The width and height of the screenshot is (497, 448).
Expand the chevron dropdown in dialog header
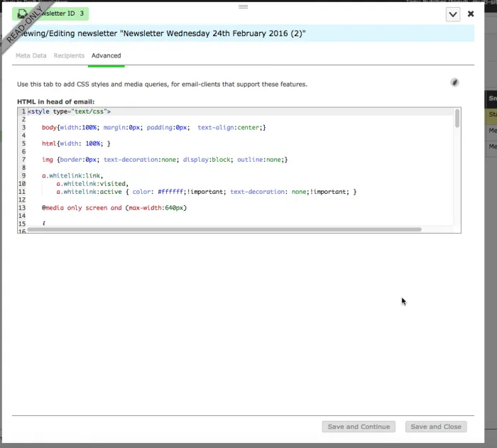click(453, 14)
